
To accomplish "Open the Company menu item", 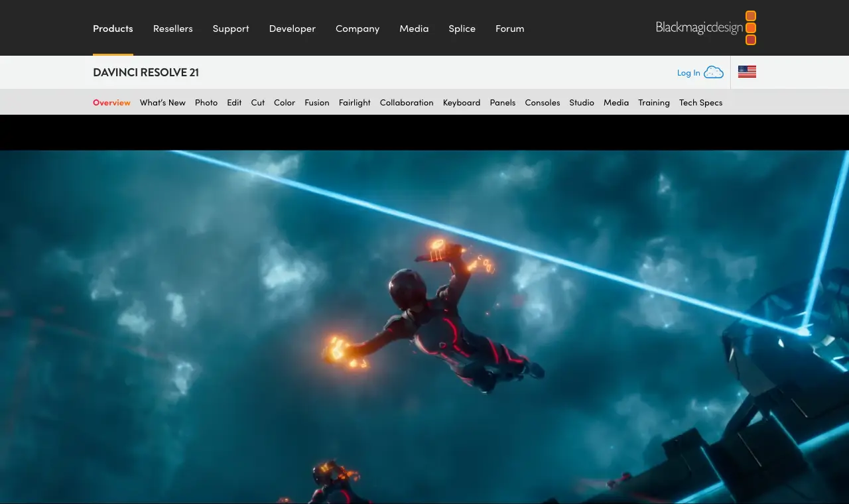I will click(x=358, y=29).
